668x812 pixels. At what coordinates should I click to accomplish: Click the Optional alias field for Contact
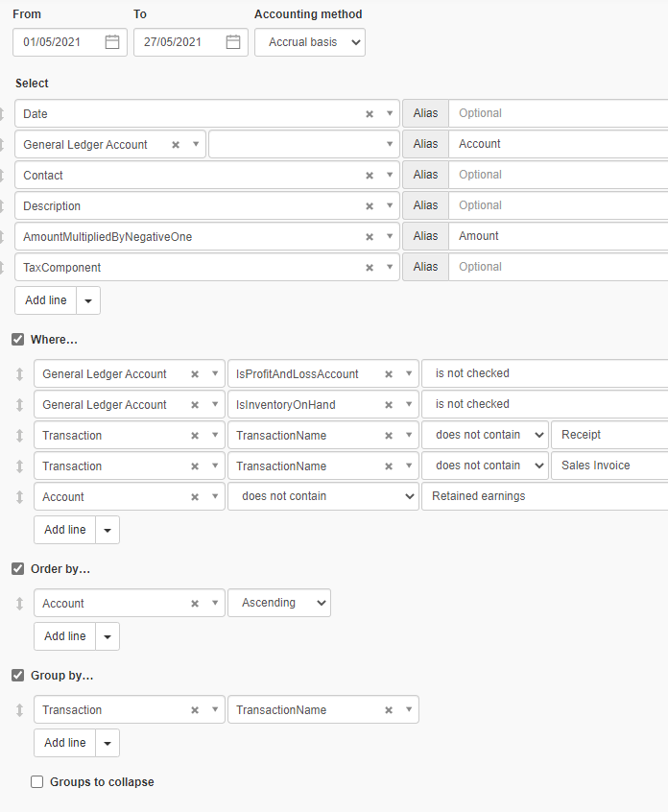tap(559, 175)
